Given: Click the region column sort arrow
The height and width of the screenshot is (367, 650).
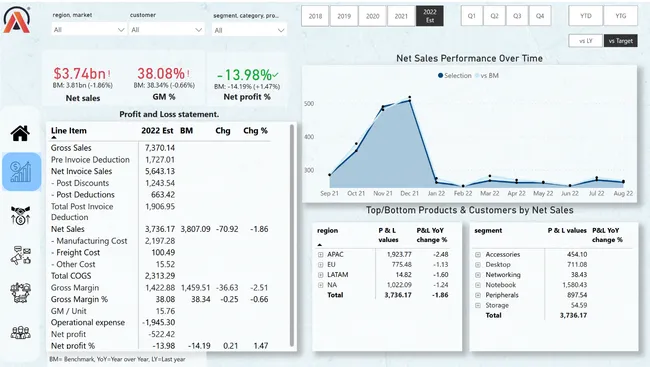Looking at the screenshot, I should pos(320,245).
